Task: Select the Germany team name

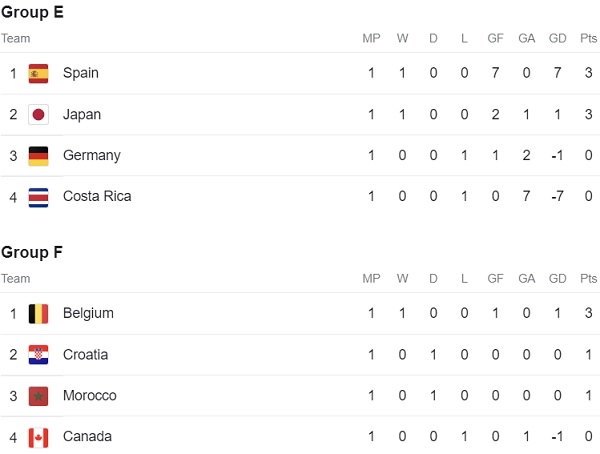Action: click(x=92, y=155)
